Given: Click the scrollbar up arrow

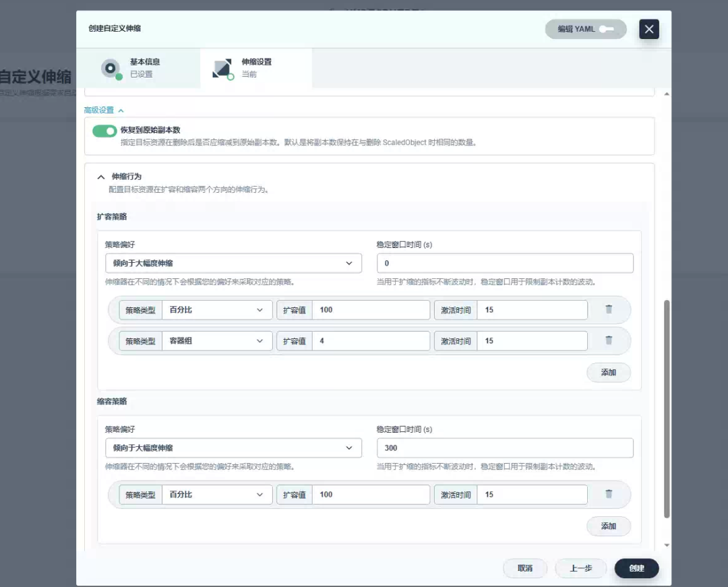Looking at the screenshot, I should (667, 94).
